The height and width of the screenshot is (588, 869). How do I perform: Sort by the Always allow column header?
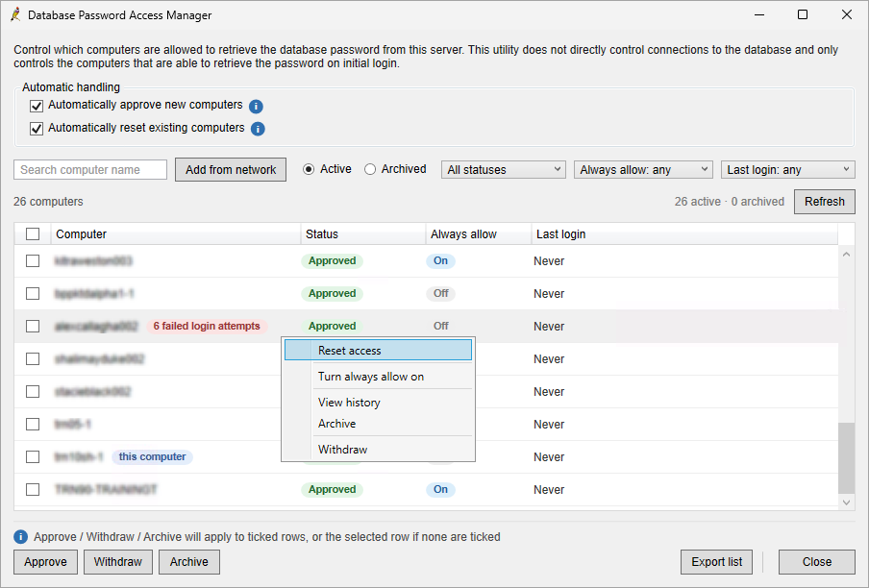click(479, 233)
